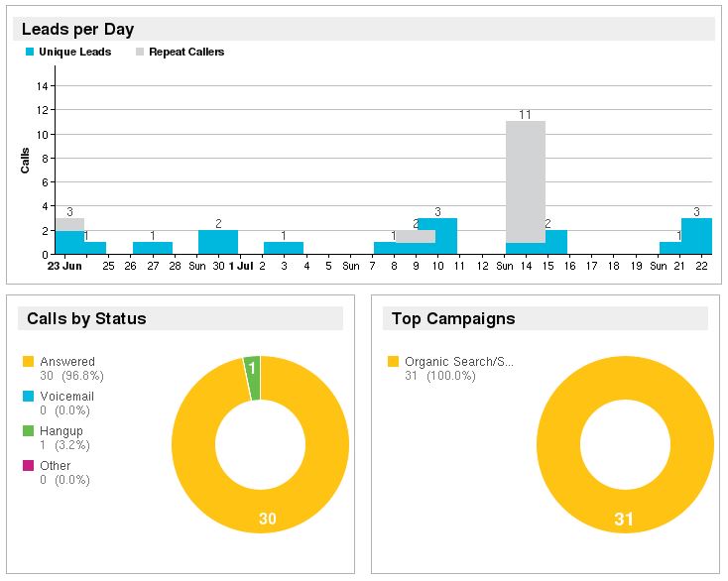728x581 pixels.
Task: Select the Voicemail blue legend swatch
Action: pos(29,397)
